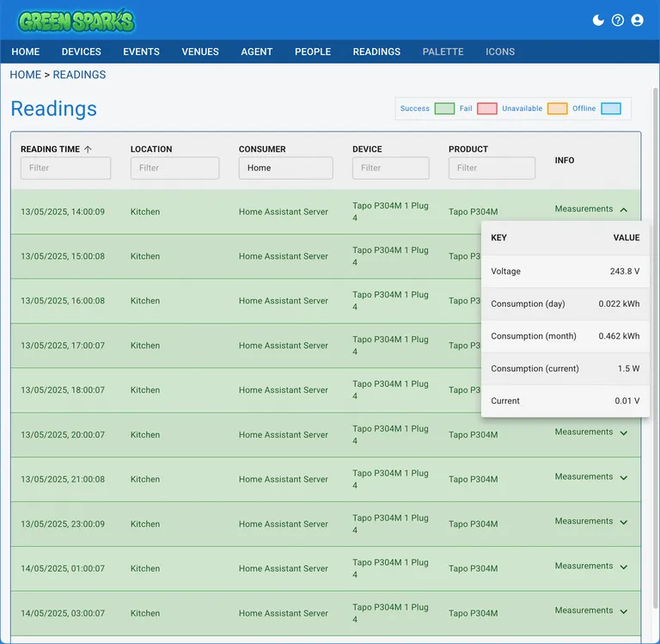Toggle the green Success status filter
660x644 pixels.
443,109
